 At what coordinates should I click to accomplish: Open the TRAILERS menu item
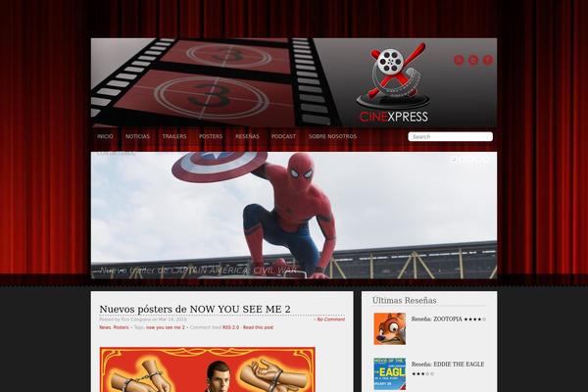point(174,136)
